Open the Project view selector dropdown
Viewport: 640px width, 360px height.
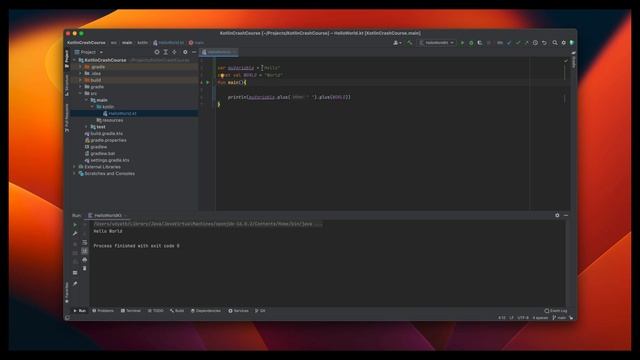[x=89, y=52]
